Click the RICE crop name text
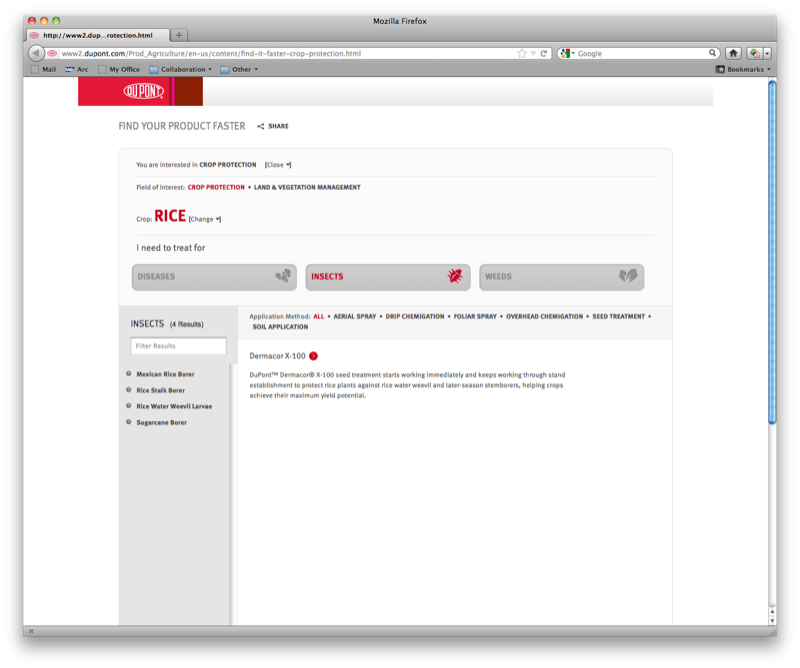Viewport: 800px width, 668px height. pos(170,216)
